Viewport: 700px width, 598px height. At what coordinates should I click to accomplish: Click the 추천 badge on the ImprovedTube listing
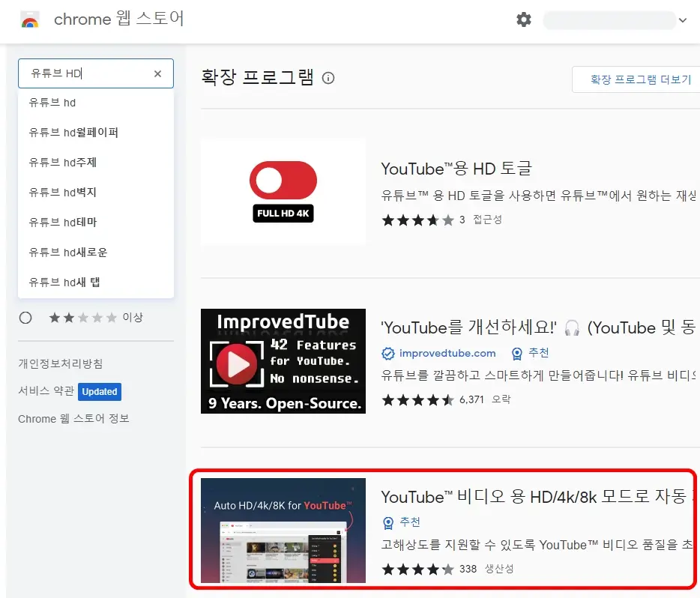click(x=530, y=352)
